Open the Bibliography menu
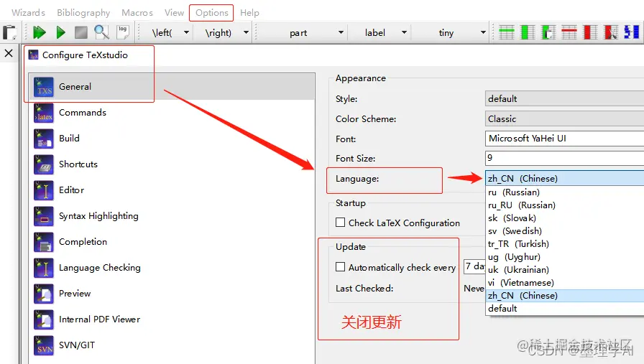 click(83, 13)
